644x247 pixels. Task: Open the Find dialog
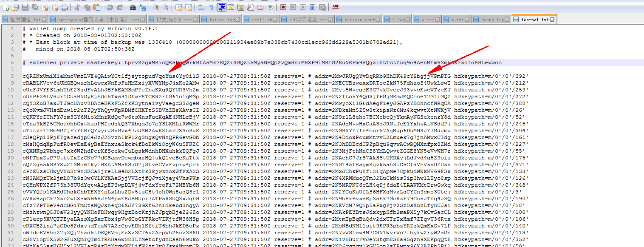(132, 7)
